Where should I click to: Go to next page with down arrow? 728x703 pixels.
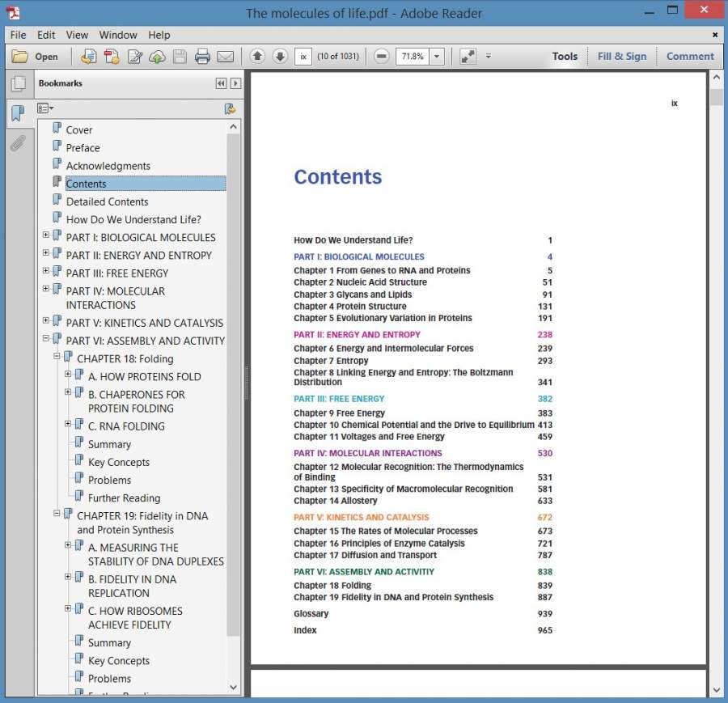[280, 56]
